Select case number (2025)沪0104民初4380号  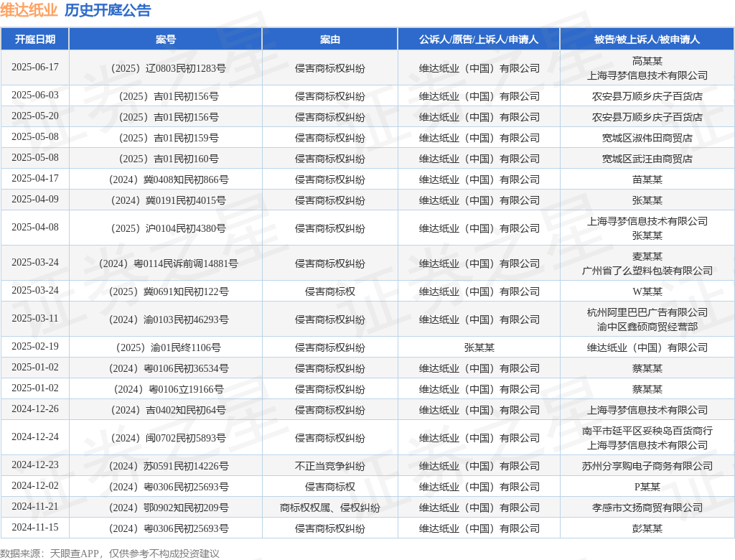[x=168, y=228]
